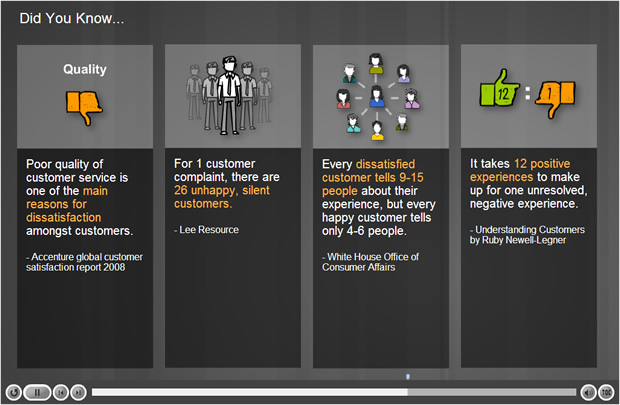The image size is (620, 405).
Task: Pause the presentation playback
Action: [36, 392]
